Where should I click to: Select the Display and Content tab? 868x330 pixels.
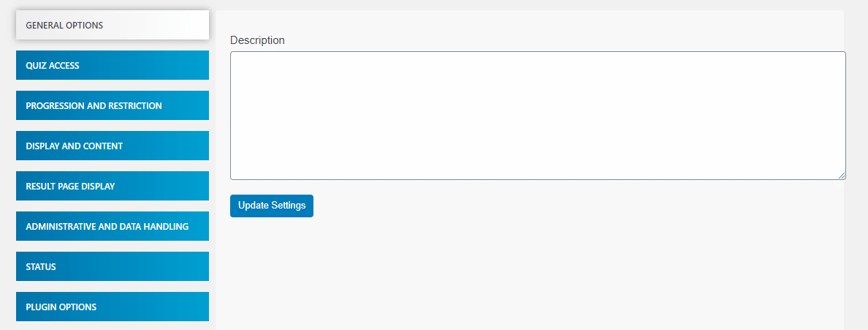(x=113, y=146)
